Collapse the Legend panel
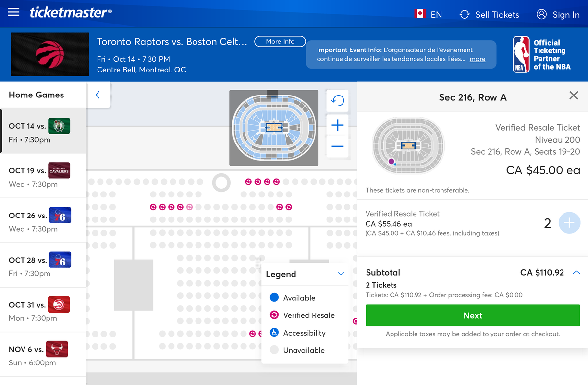The height and width of the screenshot is (385, 588). [x=341, y=274]
